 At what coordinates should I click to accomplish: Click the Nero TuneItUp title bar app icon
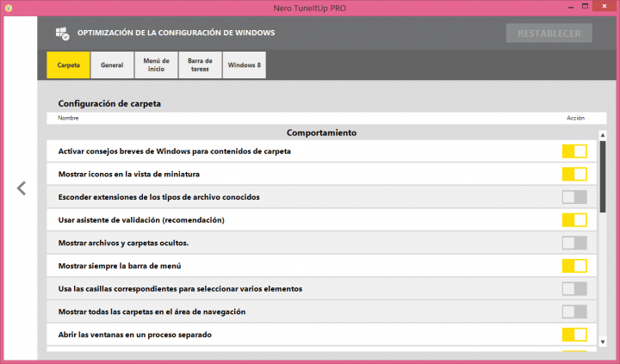[9, 8]
